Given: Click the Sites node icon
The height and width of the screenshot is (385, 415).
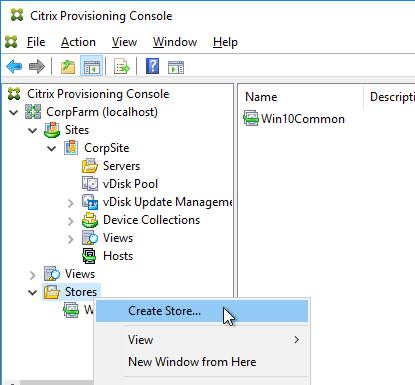Looking at the screenshot, I should 52,130.
